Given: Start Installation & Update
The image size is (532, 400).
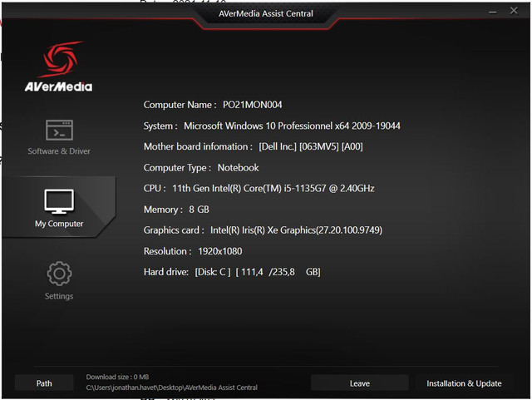Looking at the screenshot, I should point(464,383).
